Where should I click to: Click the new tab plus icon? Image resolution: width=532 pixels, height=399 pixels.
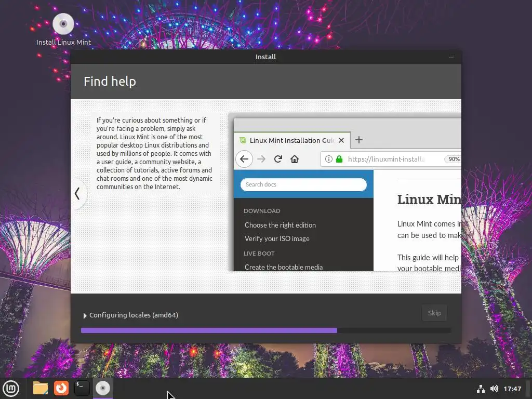pyautogui.click(x=358, y=140)
